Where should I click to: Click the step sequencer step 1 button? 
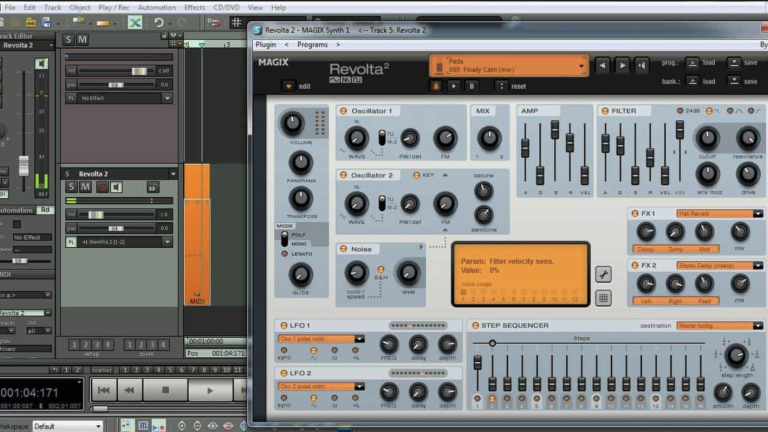477,399
